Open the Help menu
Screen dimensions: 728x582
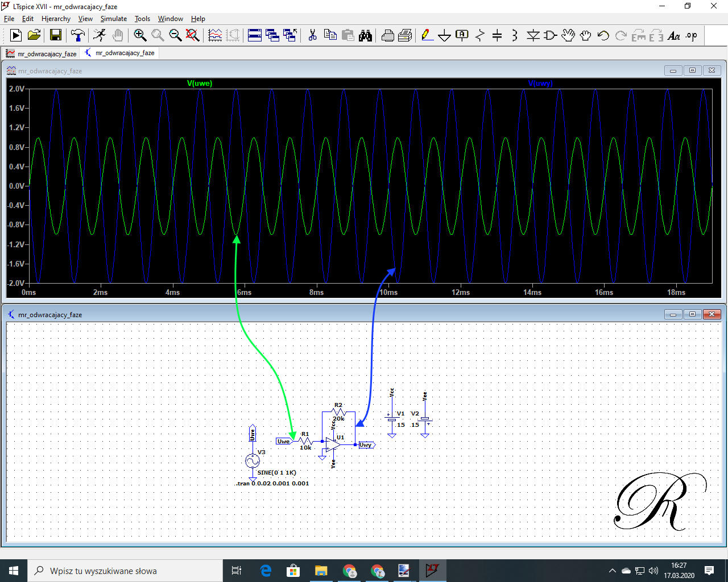coord(198,19)
